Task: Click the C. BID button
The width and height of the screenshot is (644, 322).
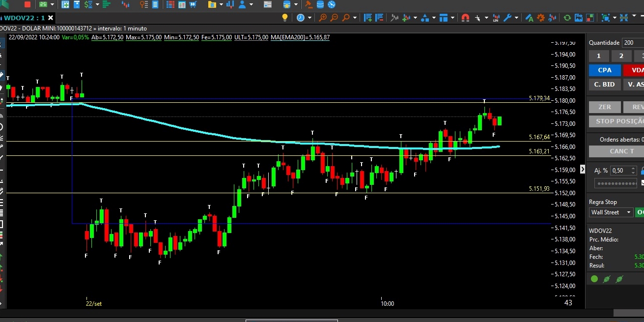Action: (x=604, y=84)
